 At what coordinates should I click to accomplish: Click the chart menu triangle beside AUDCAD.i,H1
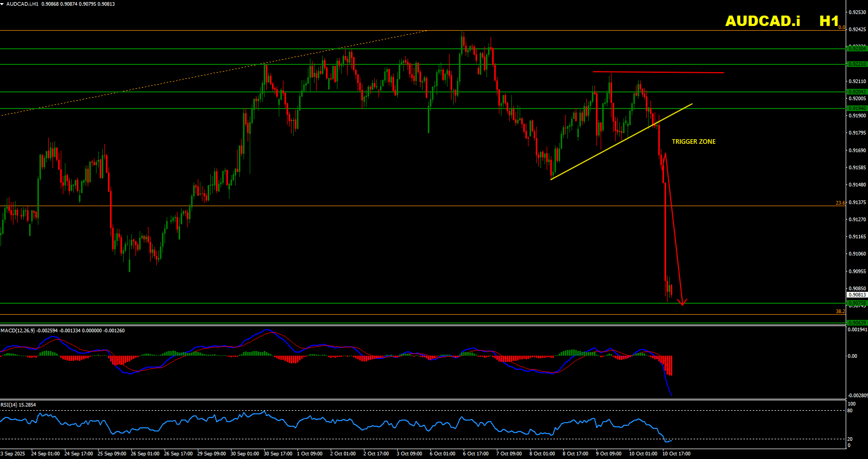coord(3,4)
